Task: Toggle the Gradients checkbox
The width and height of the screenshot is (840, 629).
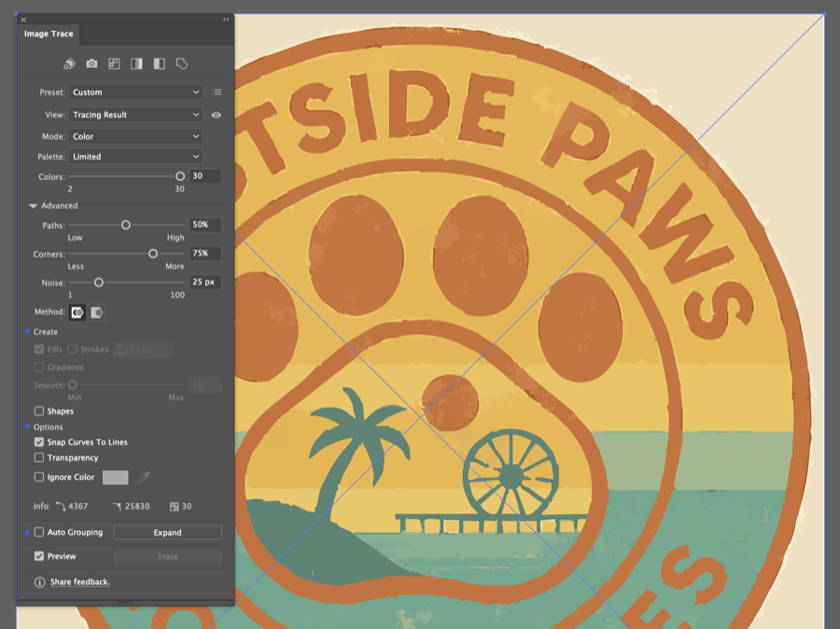Action: click(x=39, y=367)
